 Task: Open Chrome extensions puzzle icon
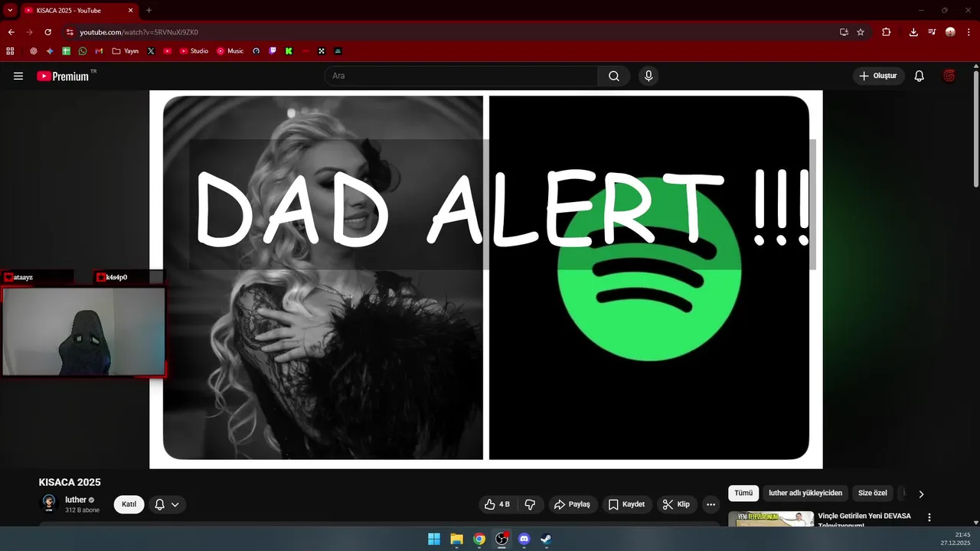click(887, 32)
